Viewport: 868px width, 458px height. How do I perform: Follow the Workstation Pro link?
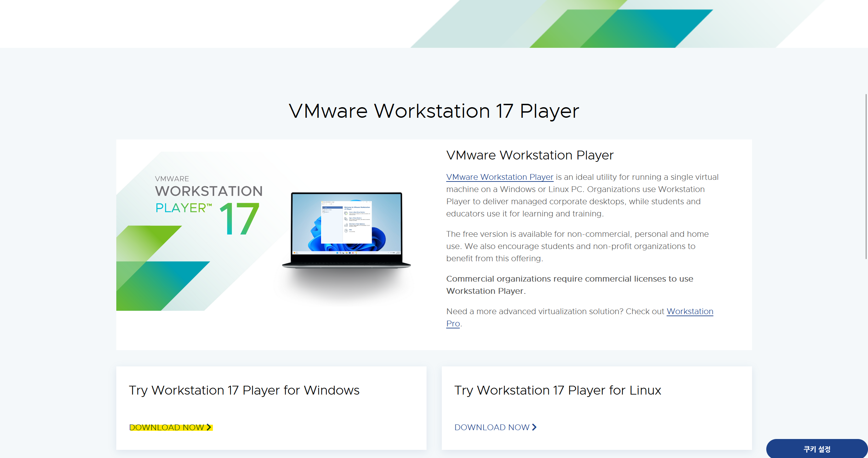coord(690,311)
